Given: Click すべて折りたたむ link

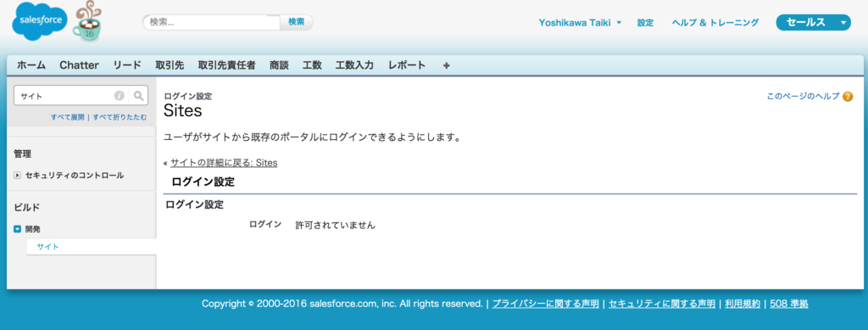Looking at the screenshot, I should click(120, 117).
